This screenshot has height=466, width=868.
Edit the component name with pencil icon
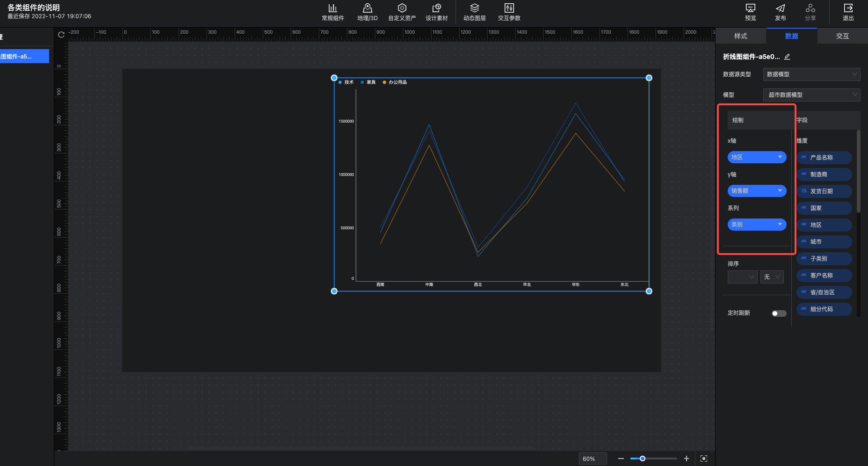click(x=787, y=57)
